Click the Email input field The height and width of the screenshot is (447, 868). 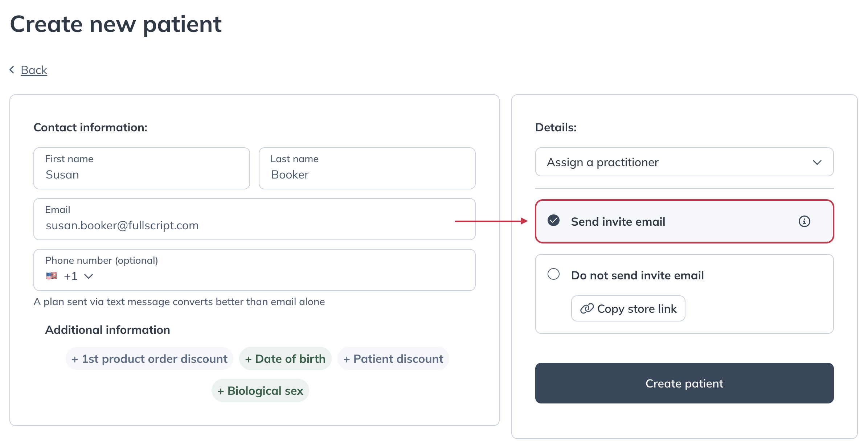[254, 219]
